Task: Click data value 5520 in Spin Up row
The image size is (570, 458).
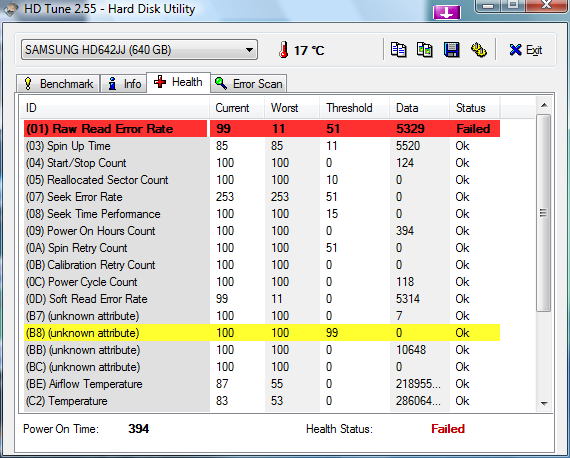Action: click(x=408, y=146)
